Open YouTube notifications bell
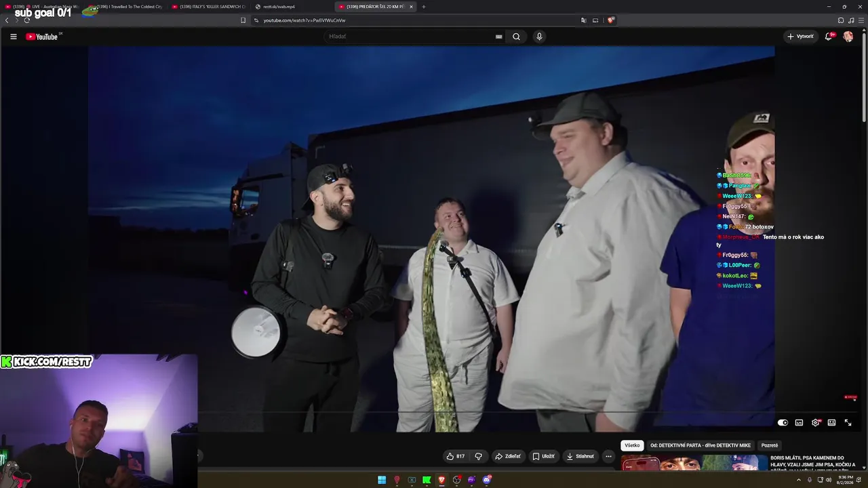 [x=829, y=37]
